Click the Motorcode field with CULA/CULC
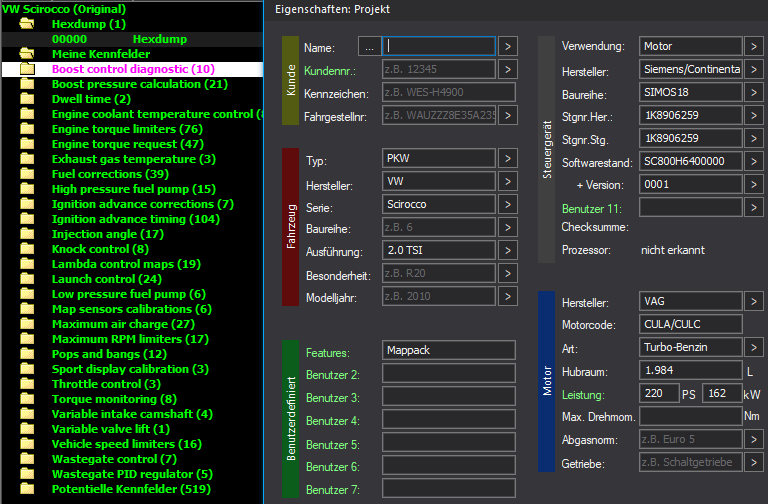768x504 pixels. click(691, 324)
